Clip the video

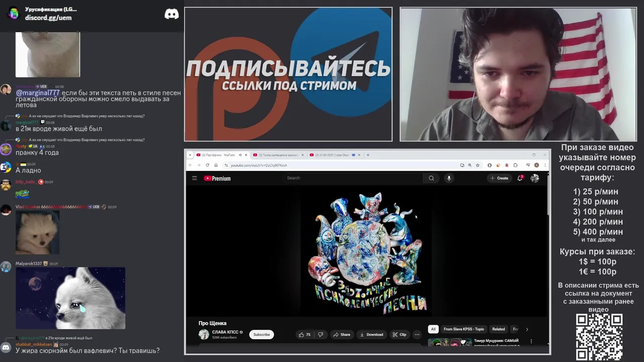399,334
